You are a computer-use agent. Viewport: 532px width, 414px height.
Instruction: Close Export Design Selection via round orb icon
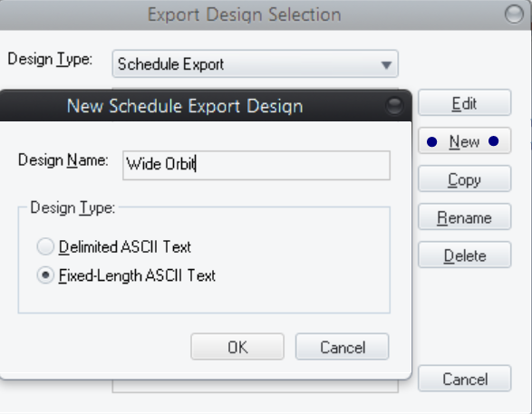point(514,14)
